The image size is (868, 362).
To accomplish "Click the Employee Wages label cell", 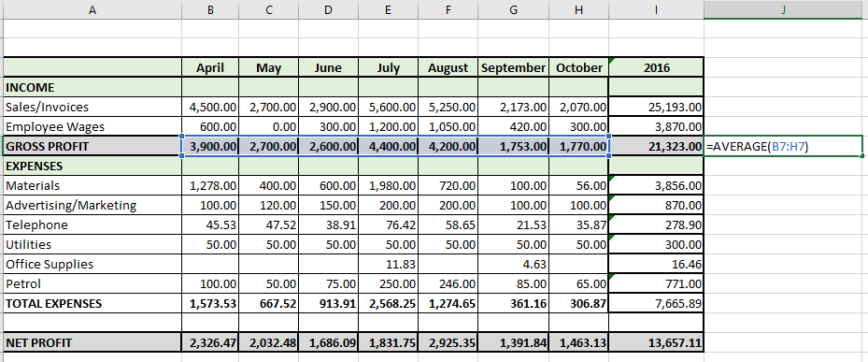I will point(92,126).
